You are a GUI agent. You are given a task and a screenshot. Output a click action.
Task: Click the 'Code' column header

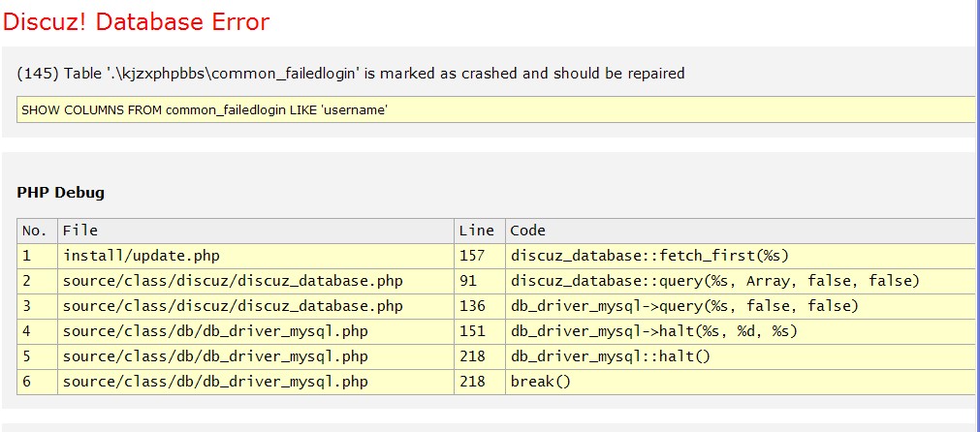click(x=741, y=231)
